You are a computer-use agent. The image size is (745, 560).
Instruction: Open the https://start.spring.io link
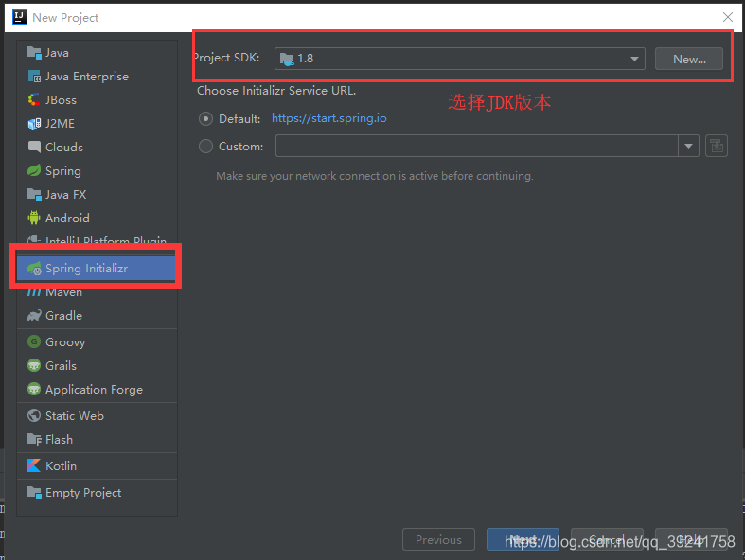tap(329, 118)
